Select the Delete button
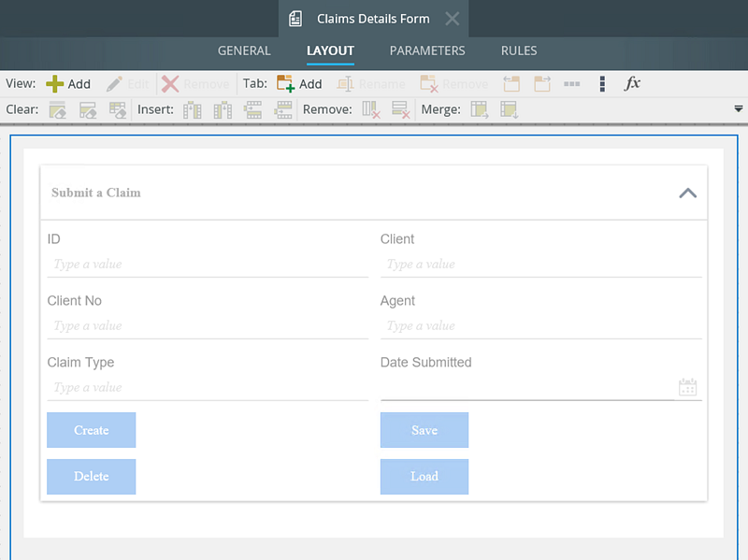The image size is (748, 560). tap(92, 477)
